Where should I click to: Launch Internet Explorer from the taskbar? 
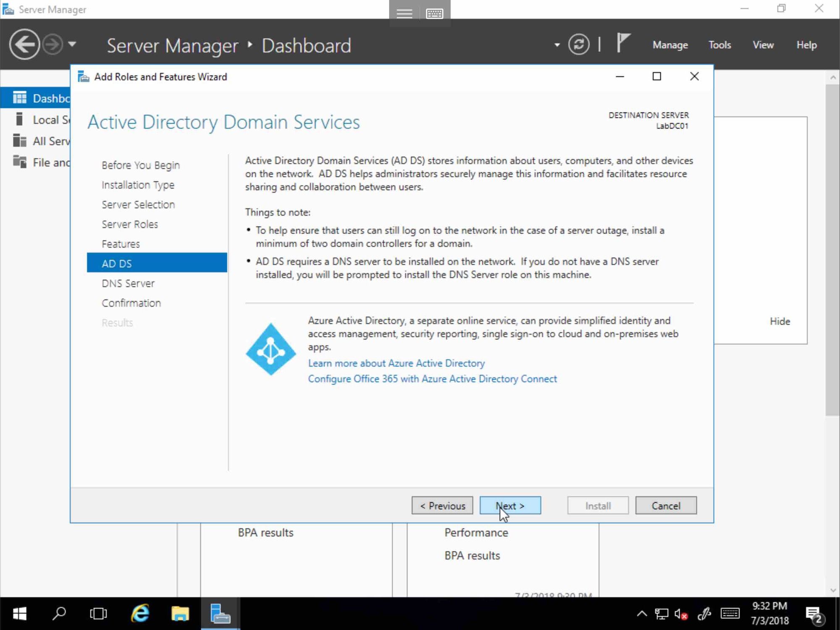point(140,614)
